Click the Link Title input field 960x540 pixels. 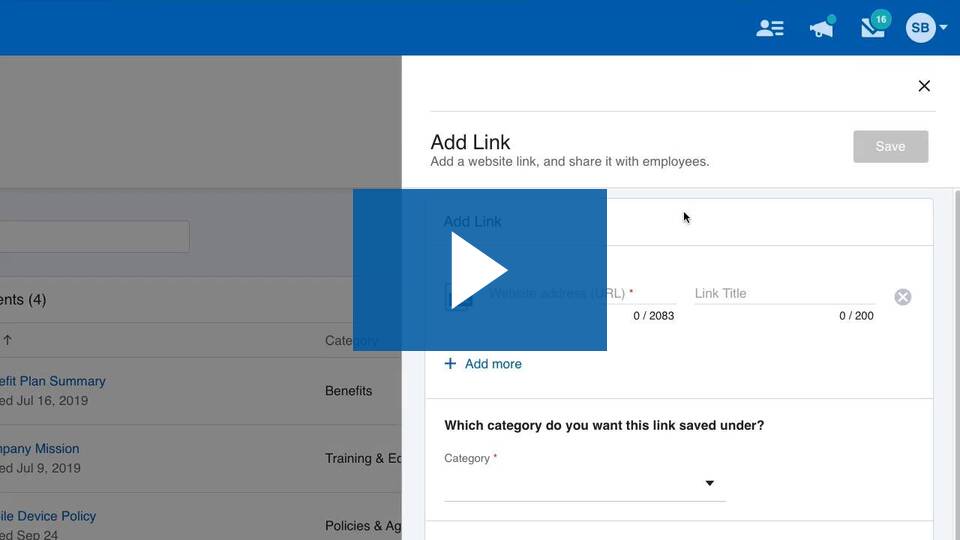784,294
